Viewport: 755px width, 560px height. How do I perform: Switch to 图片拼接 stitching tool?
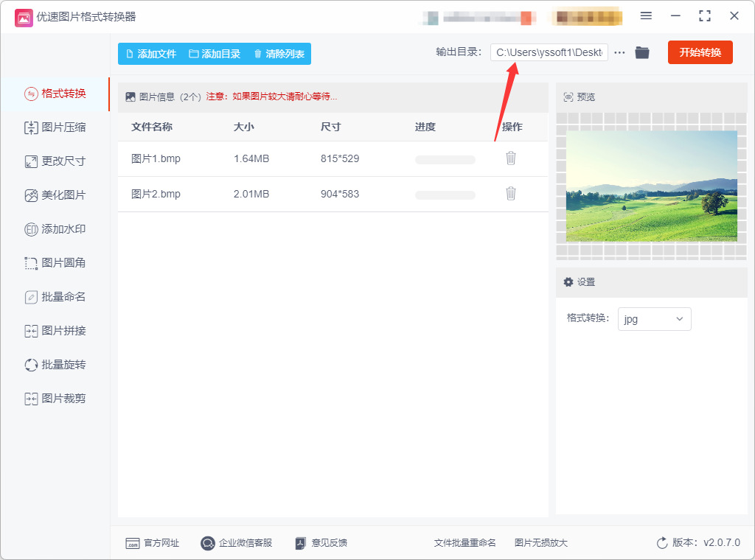point(55,331)
